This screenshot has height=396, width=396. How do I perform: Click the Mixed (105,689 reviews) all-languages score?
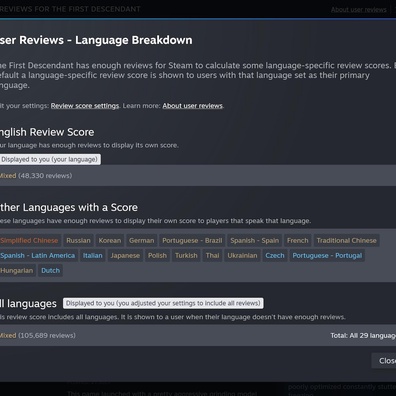coord(37,335)
